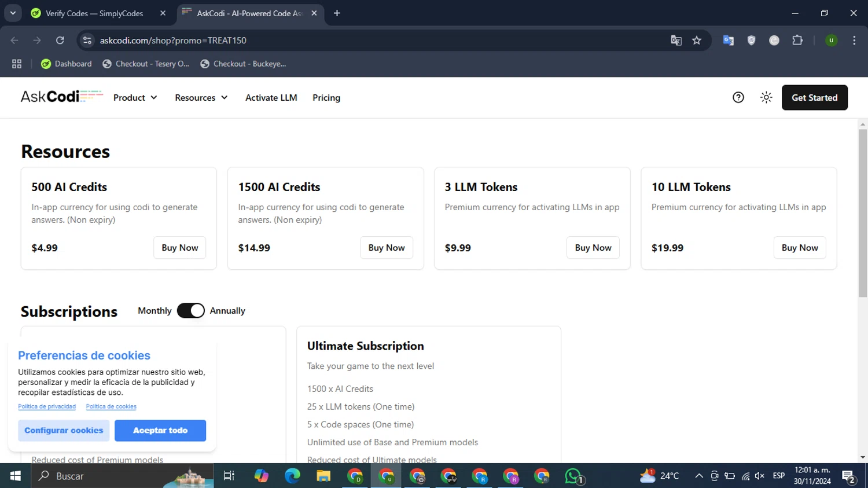
Task: Close the Verify Codes SimplyCodes tab
Action: pos(163,13)
